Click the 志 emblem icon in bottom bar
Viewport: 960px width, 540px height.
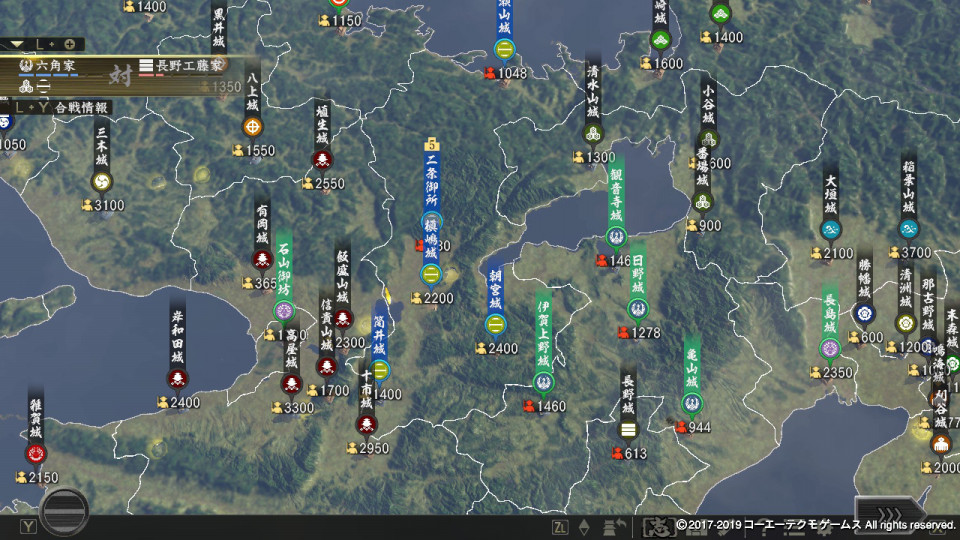(658, 527)
